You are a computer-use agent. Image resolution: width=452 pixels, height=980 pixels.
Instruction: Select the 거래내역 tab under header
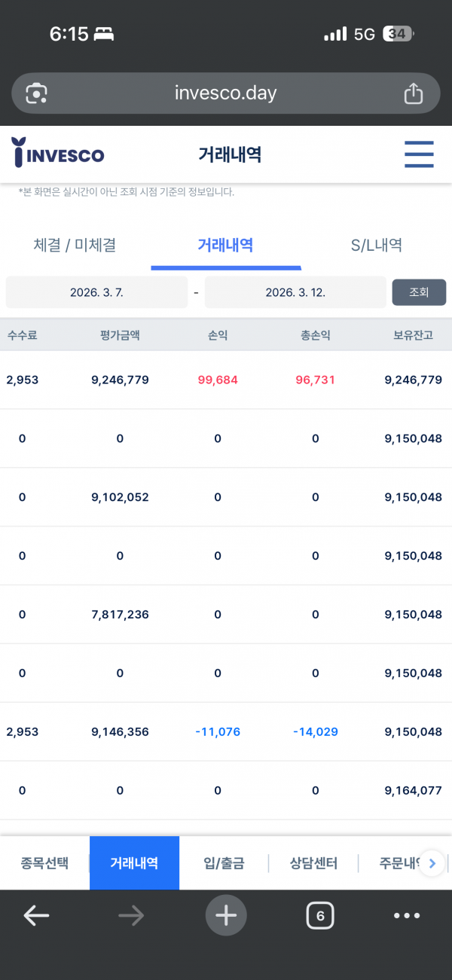(225, 245)
